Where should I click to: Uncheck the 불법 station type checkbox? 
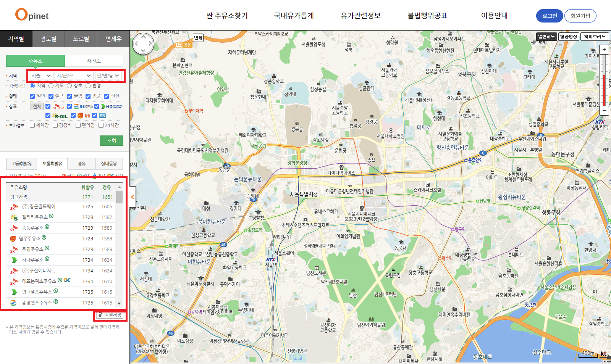70,96
